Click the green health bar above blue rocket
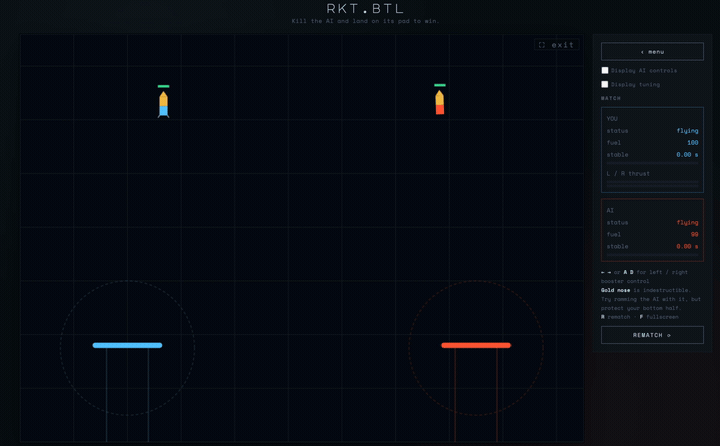This screenshot has height=446, width=720. click(x=163, y=86)
